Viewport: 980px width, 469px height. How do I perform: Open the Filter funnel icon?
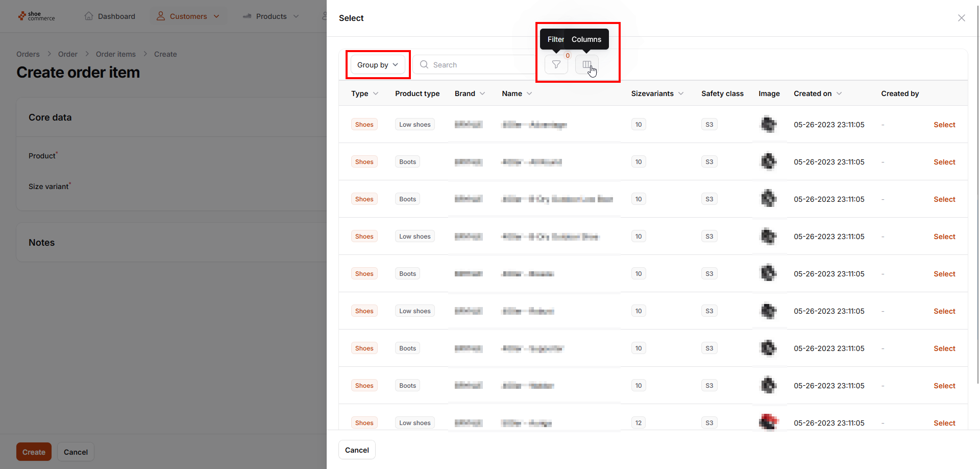pyautogui.click(x=556, y=64)
